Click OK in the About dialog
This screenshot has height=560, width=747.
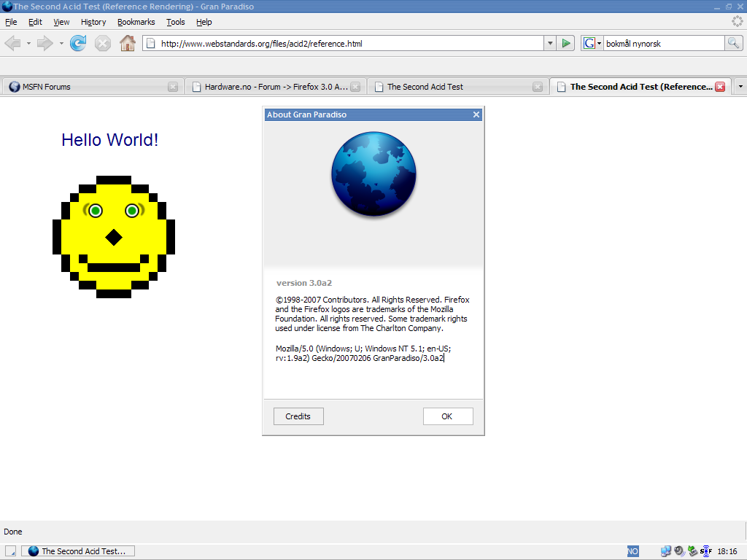click(448, 416)
